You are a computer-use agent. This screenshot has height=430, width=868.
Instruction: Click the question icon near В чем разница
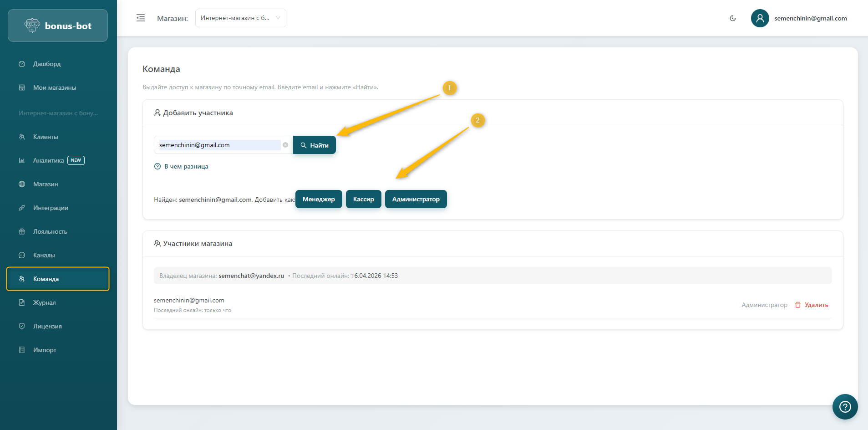(157, 166)
